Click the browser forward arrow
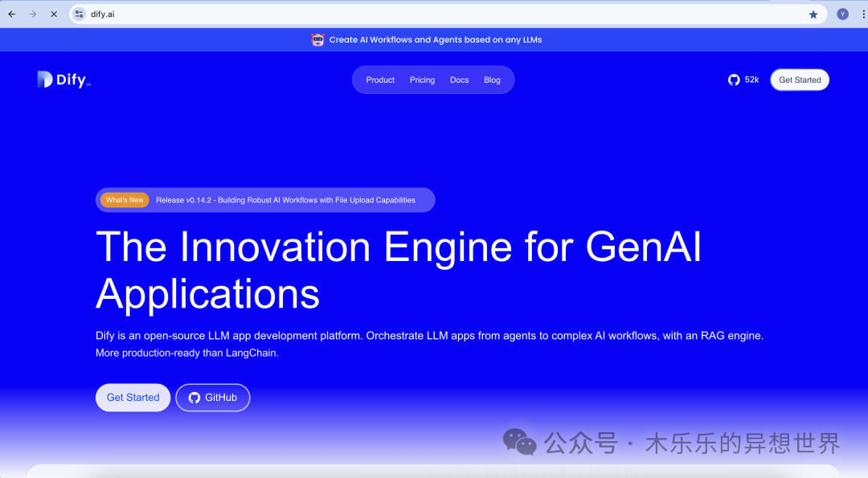Image resolution: width=868 pixels, height=478 pixels. point(33,14)
